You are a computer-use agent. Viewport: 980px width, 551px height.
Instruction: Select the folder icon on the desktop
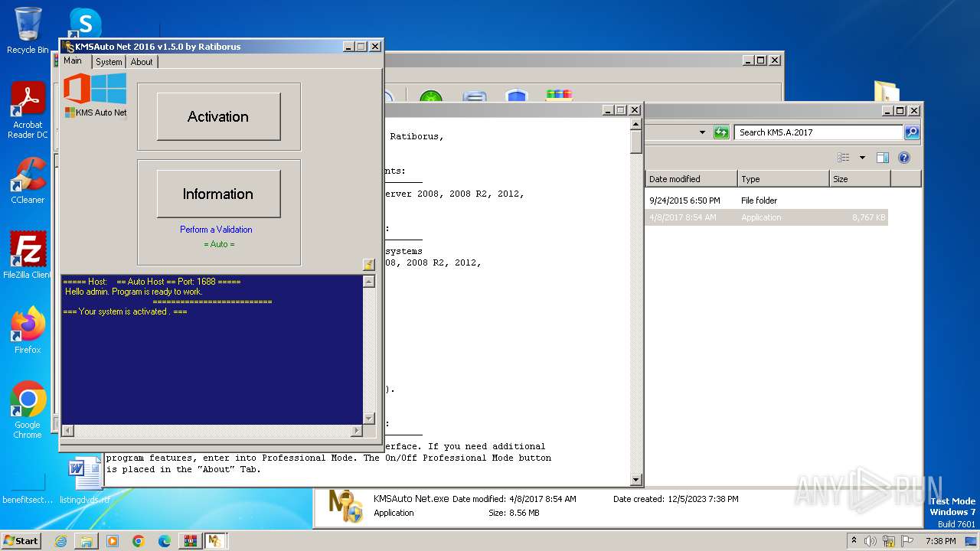coord(887,92)
